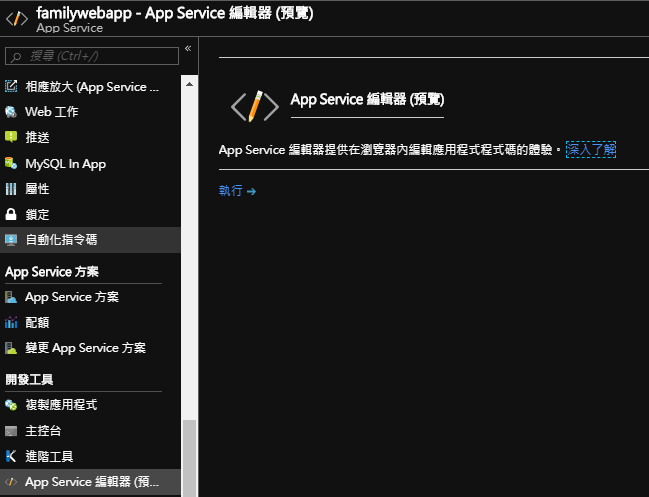Click the 執行 link
This screenshot has height=497, width=649.
pyautogui.click(x=231, y=191)
